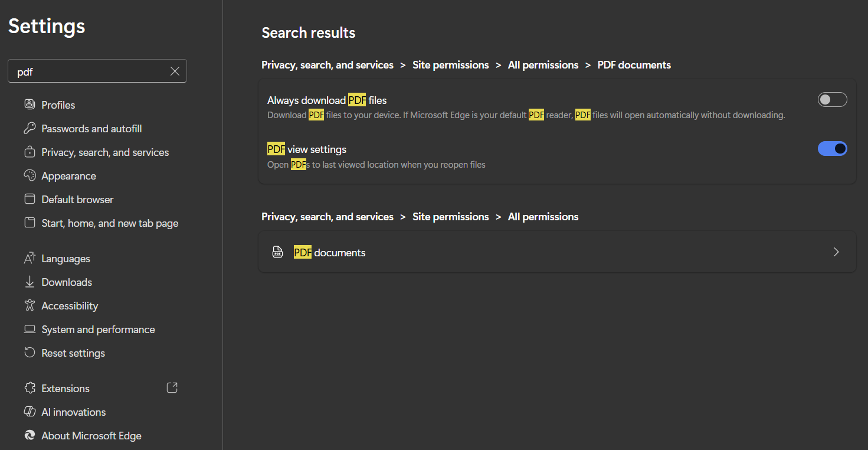Click the Settings heading
Screen dimensions: 868x450
tap(47, 26)
